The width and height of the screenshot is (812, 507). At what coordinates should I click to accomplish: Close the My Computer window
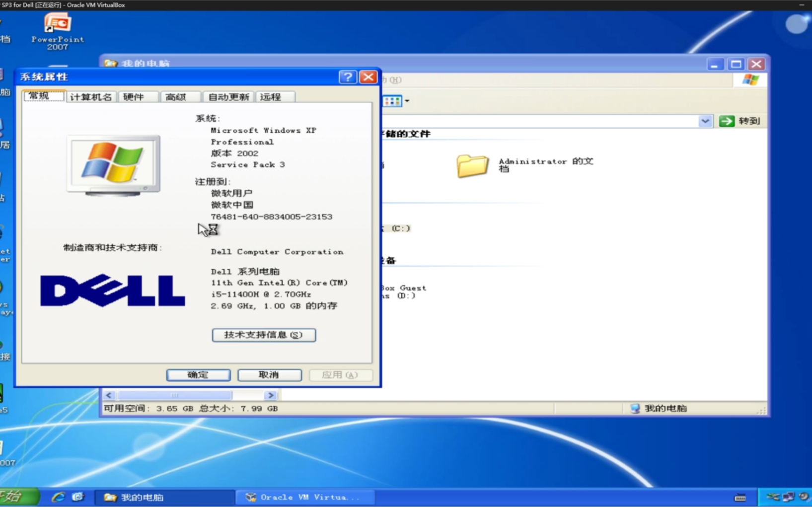point(756,64)
